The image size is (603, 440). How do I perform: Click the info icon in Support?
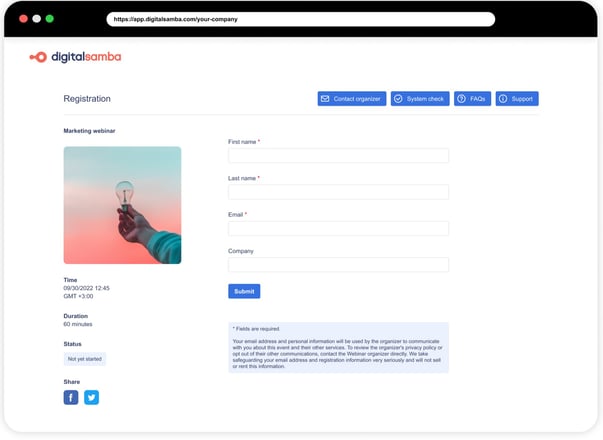tap(503, 99)
